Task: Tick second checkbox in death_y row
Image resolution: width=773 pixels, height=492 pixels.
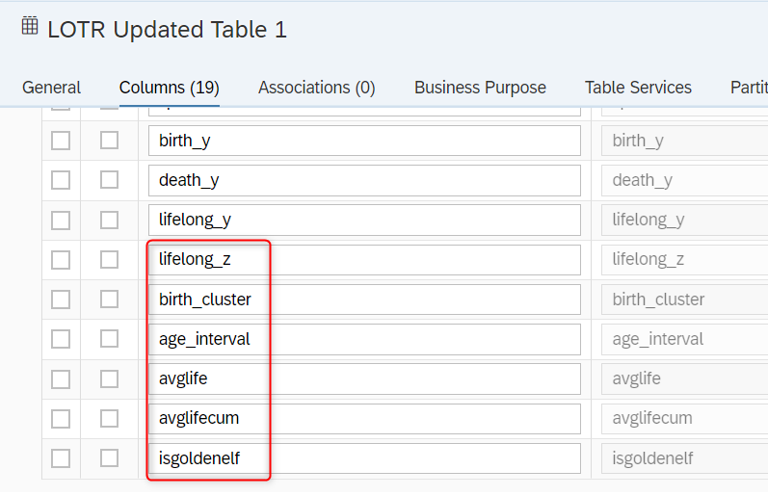Action: 109,180
